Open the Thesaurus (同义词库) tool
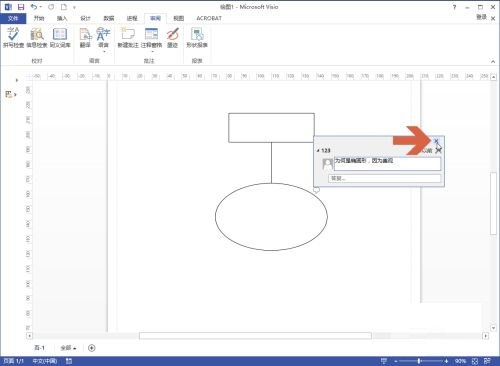Screen dimensions: 500x366 point(60,37)
